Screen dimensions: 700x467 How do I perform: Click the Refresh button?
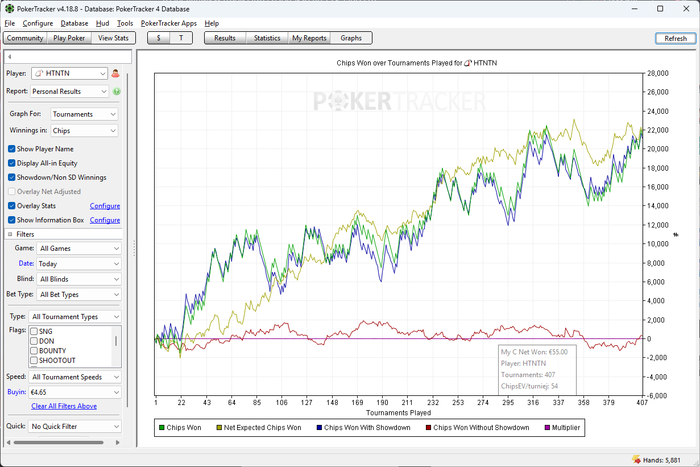click(675, 38)
